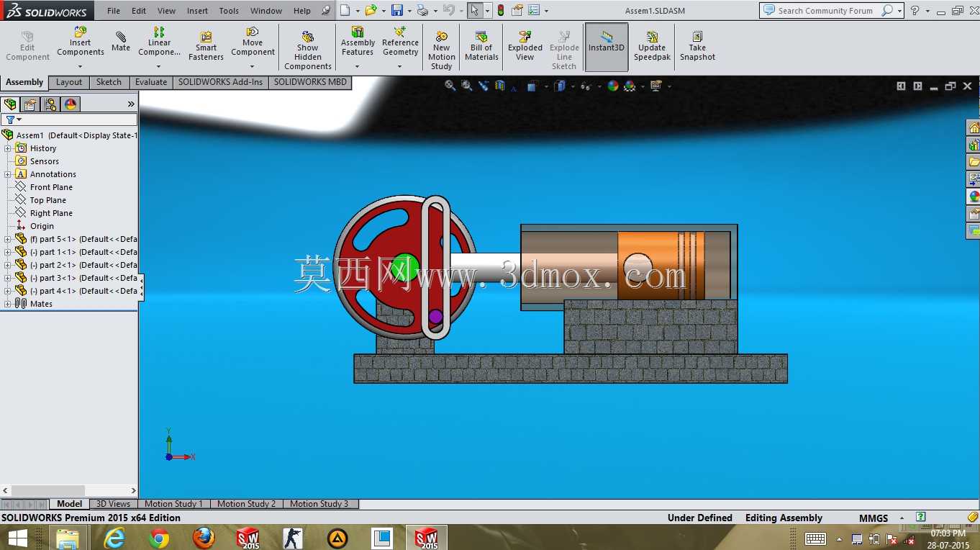Switch to the Evaluate tab
Viewport: 980px width, 550px height.
click(x=151, y=82)
